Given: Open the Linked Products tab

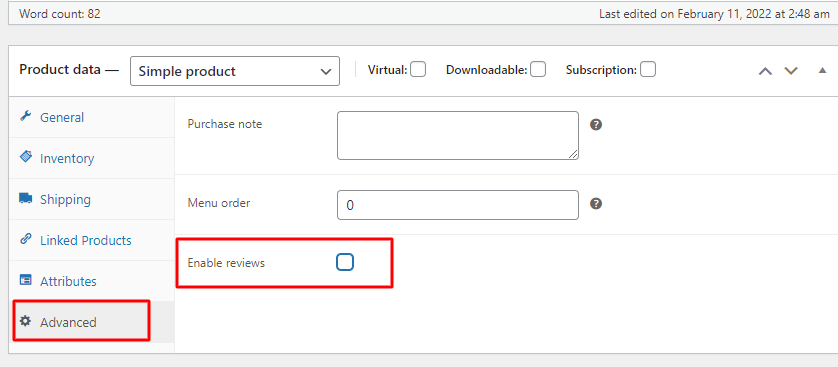Looking at the screenshot, I should tap(91, 240).
